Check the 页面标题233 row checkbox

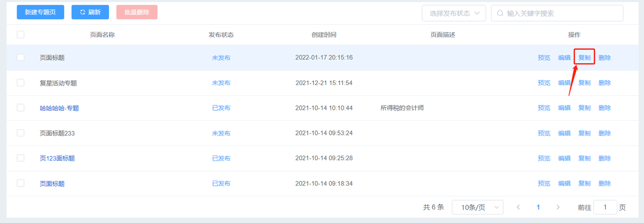[x=21, y=133]
